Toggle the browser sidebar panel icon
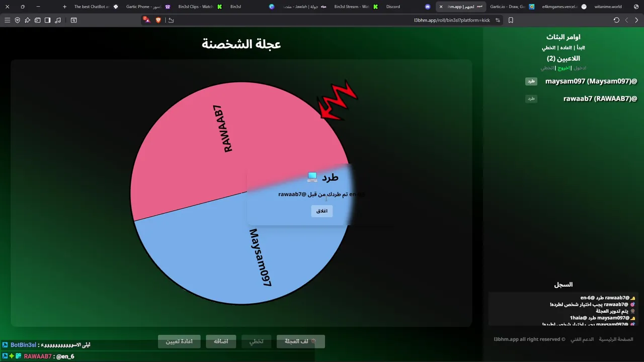This screenshot has height=362, width=644. point(47,20)
